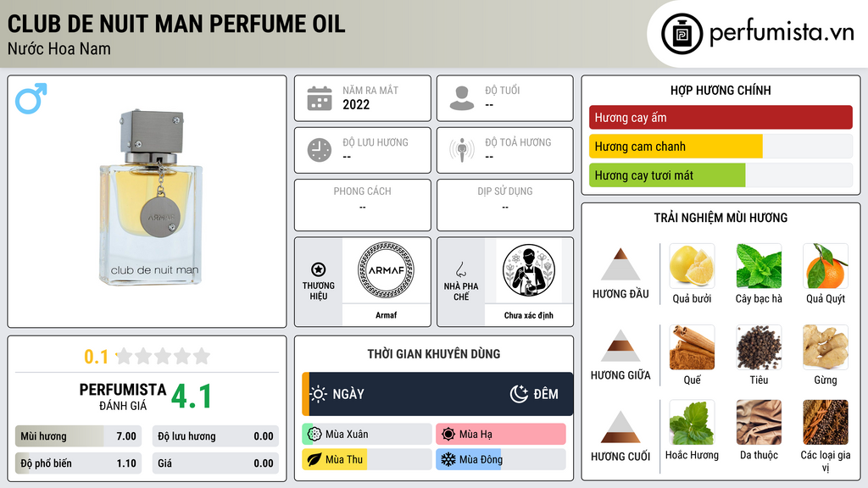Open the Da thuộc leather note
This screenshot has width=868, height=488.
759,422
